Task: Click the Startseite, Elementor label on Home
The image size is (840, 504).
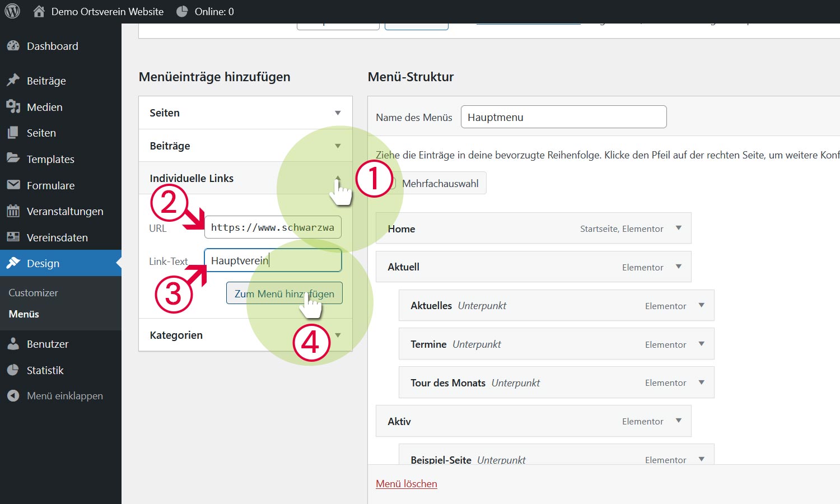Action: [622, 228]
